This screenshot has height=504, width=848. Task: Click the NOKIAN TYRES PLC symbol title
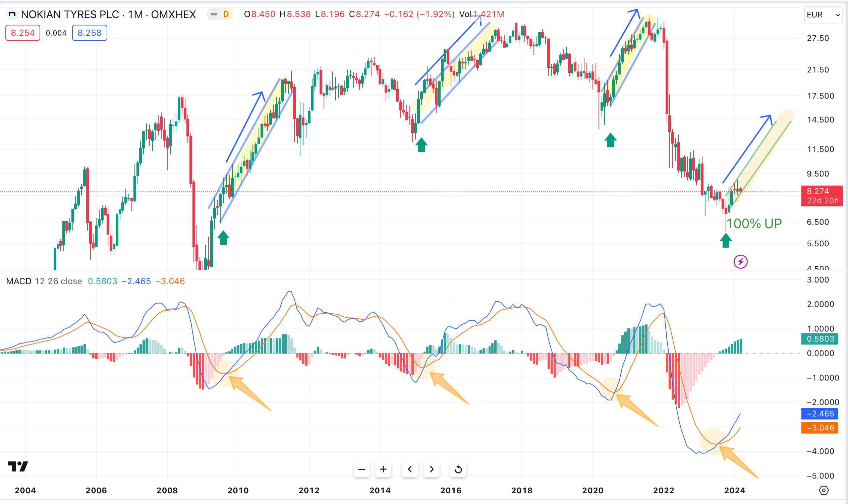coord(70,14)
